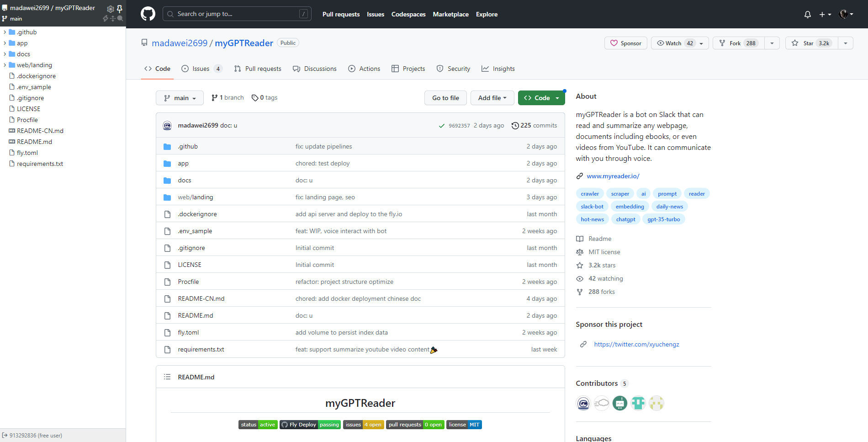This screenshot has height=442, width=868.
Task: Click the green commit status checkmark
Action: (442, 126)
